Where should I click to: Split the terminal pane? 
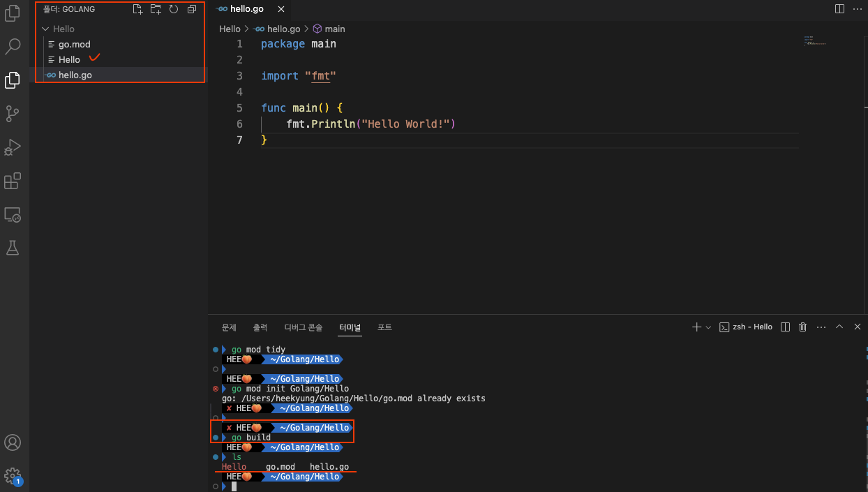coord(785,327)
